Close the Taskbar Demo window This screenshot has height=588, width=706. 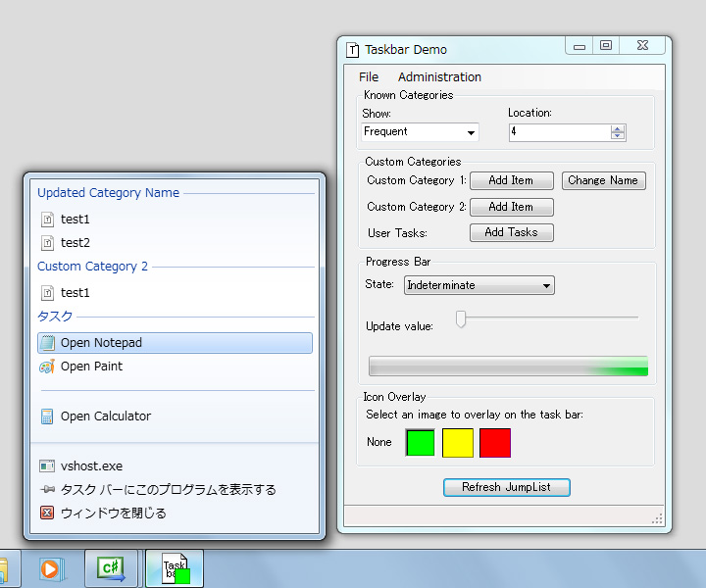pyautogui.click(x=642, y=45)
